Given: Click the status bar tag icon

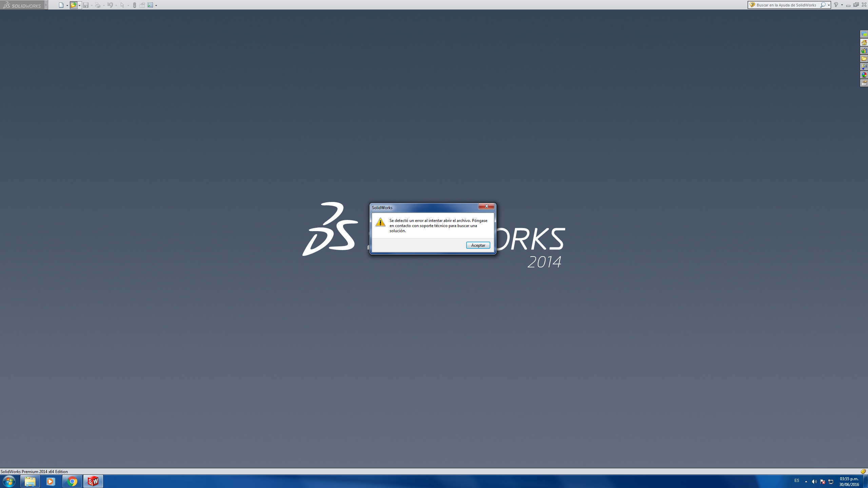Looking at the screenshot, I should pos(863,471).
